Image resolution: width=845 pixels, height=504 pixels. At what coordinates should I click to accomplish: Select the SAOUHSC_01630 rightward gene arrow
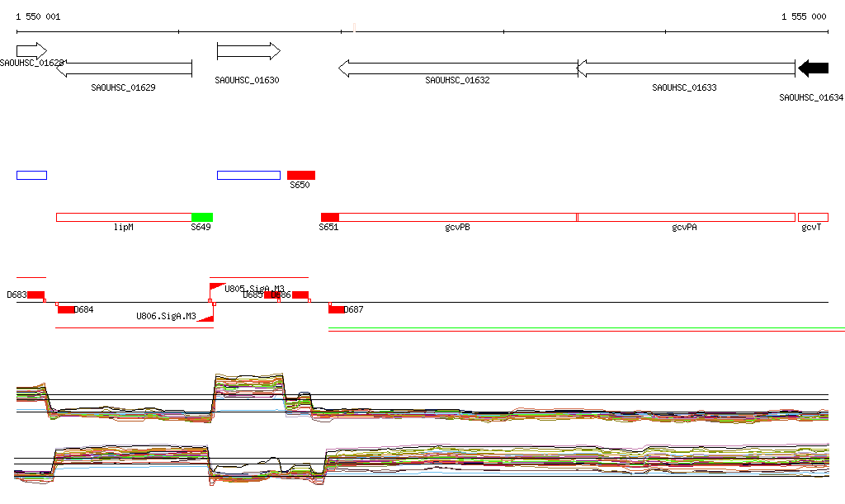tap(248, 51)
